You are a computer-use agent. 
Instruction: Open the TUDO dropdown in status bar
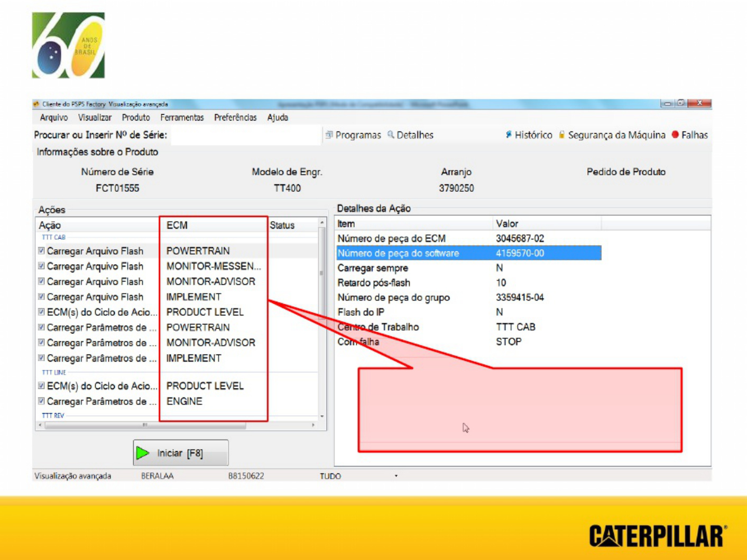point(396,476)
